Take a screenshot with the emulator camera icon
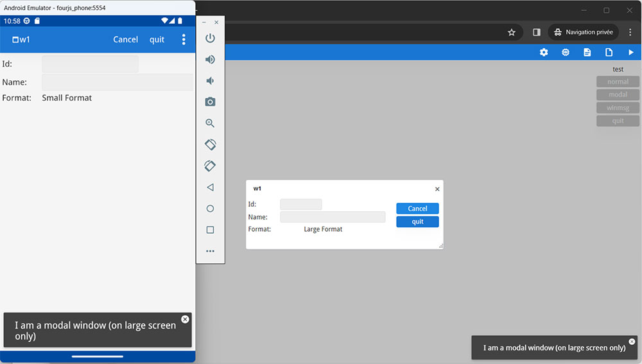 (210, 102)
